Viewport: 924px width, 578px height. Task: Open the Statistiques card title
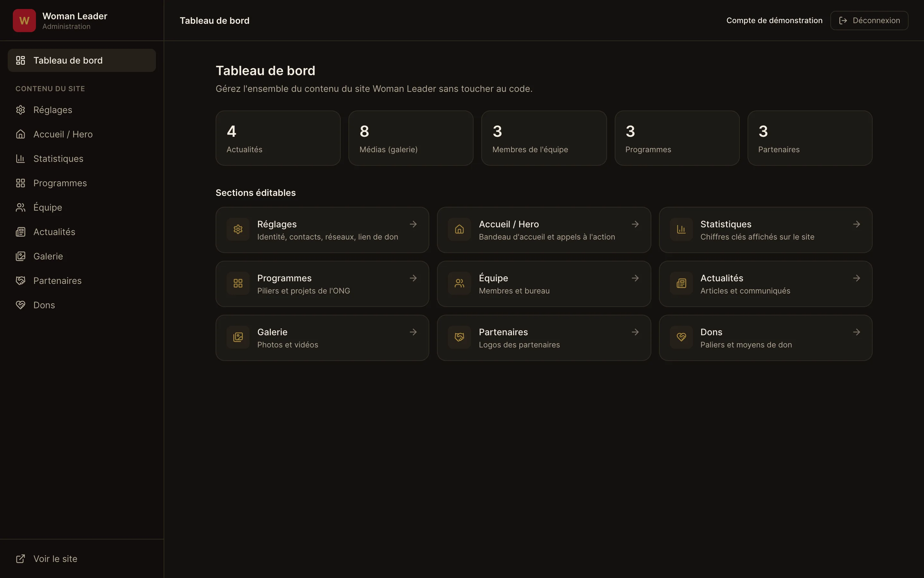click(x=725, y=224)
